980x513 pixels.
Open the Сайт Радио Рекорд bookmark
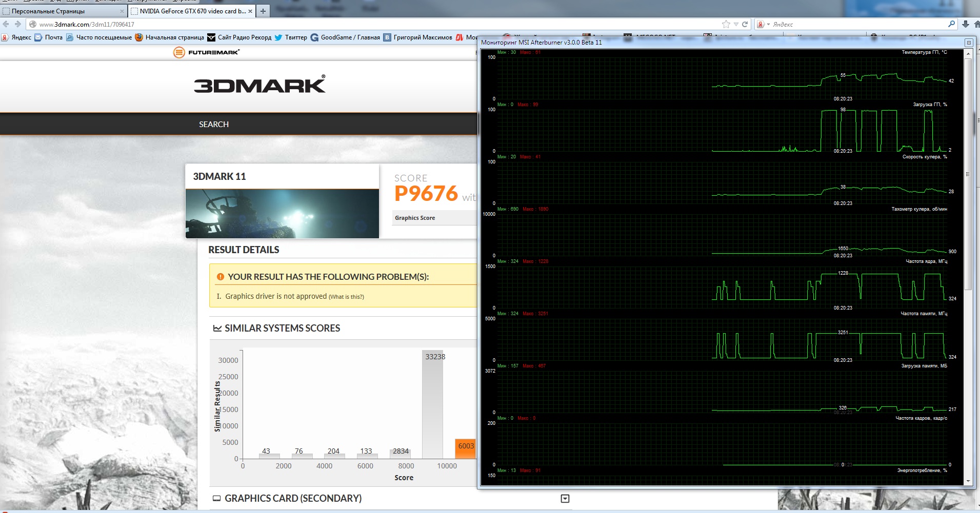coord(239,37)
